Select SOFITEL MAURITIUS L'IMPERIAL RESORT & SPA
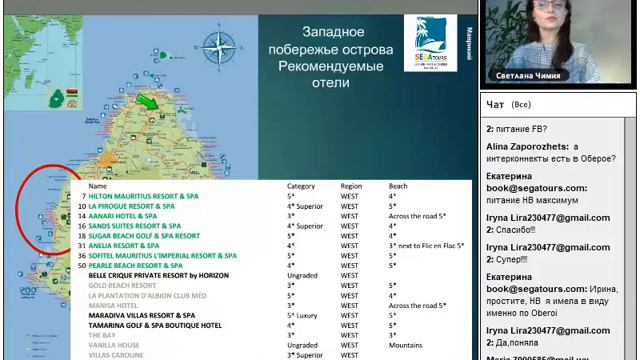 (162, 256)
